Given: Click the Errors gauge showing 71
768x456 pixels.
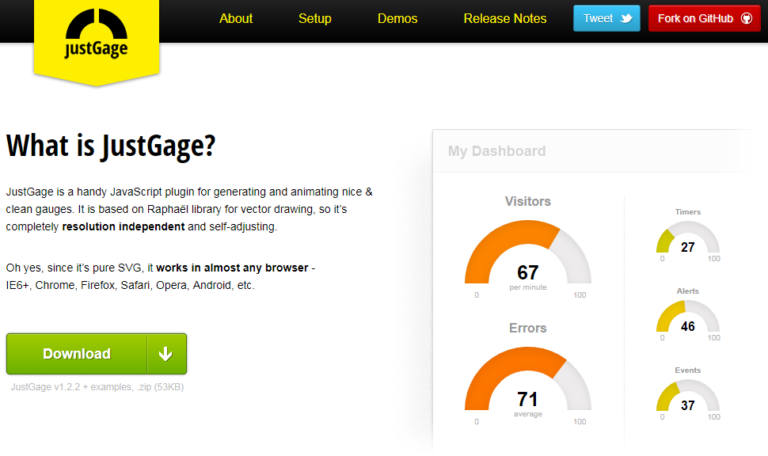Looking at the screenshot, I should (x=528, y=386).
